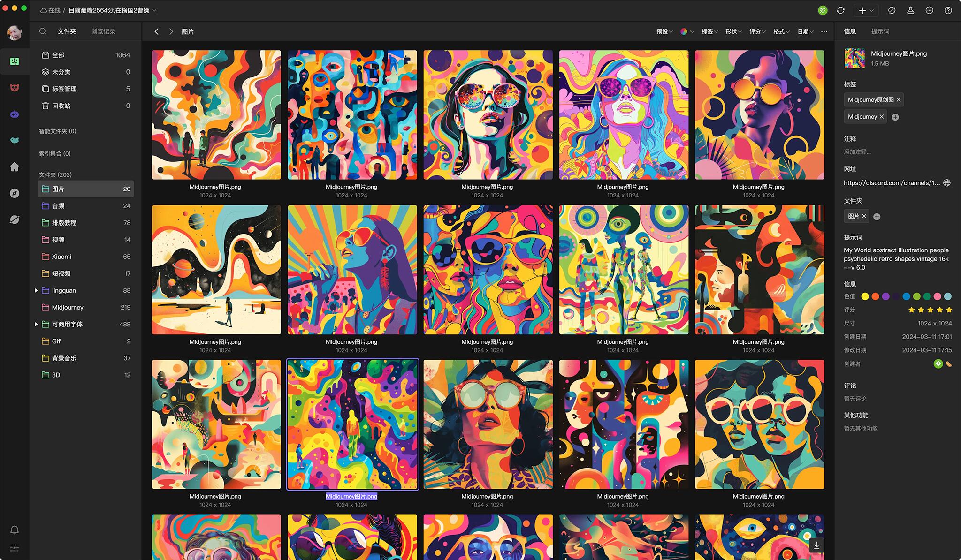This screenshot has width=961, height=560.
Task: Open the notifications bell icon
Action: point(15,530)
